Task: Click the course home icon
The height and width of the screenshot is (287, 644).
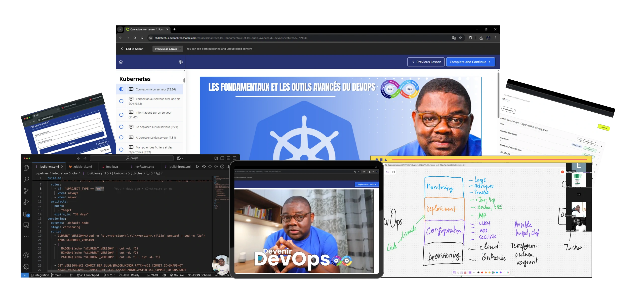Action: point(121,62)
